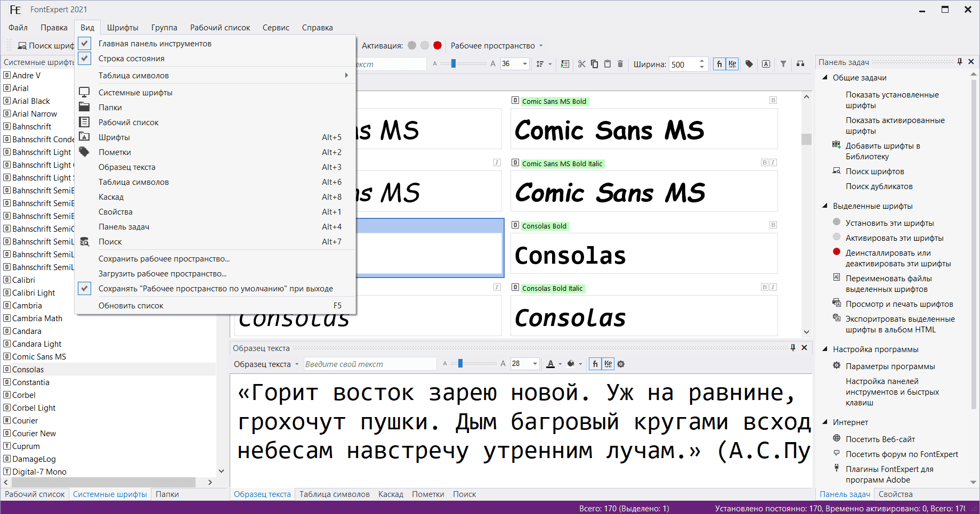Switch to the Каскад tab at the bottom
The height and width of the screenshot is (514, 980).
click(x=391, y=494)
